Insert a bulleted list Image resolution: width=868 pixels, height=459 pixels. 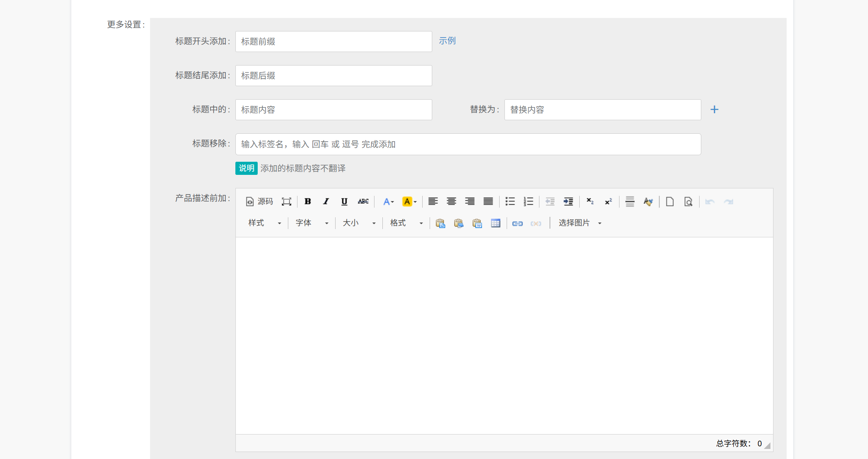tap(510, 202)
